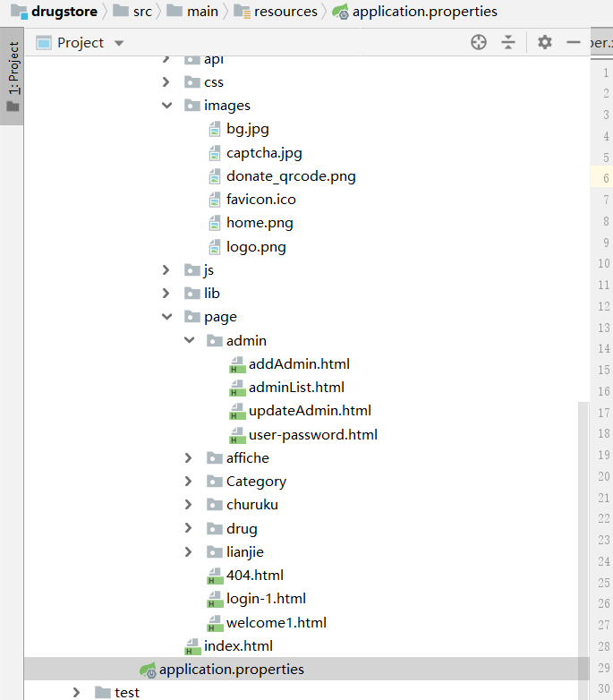Click the Collapse All icon in Project panel

508,42
